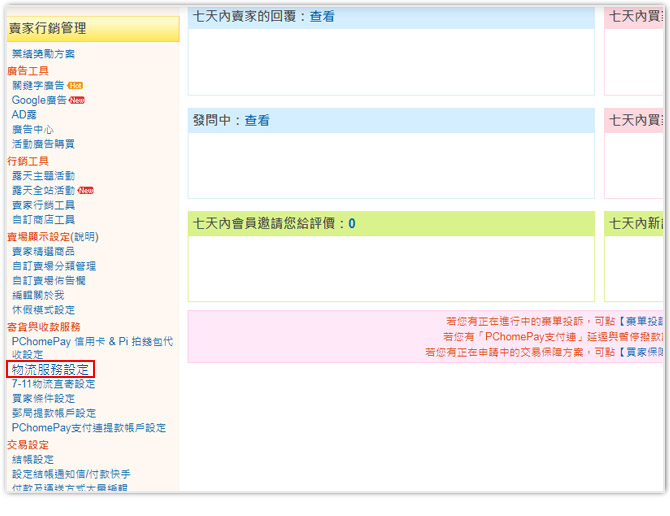Open 7-11物流直寄設定
Image resolution: width=670 pixels, height=516 pixels.
pos(54,384)
